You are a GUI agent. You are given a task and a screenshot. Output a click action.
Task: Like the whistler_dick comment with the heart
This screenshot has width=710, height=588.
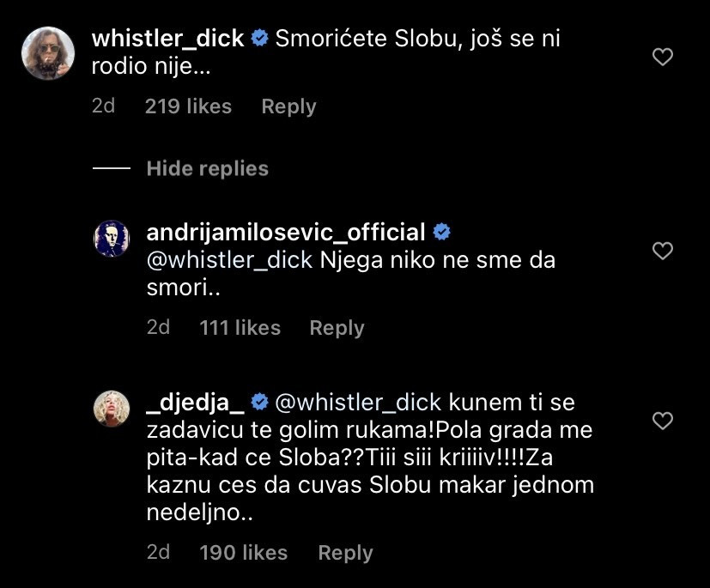[663, 58]
